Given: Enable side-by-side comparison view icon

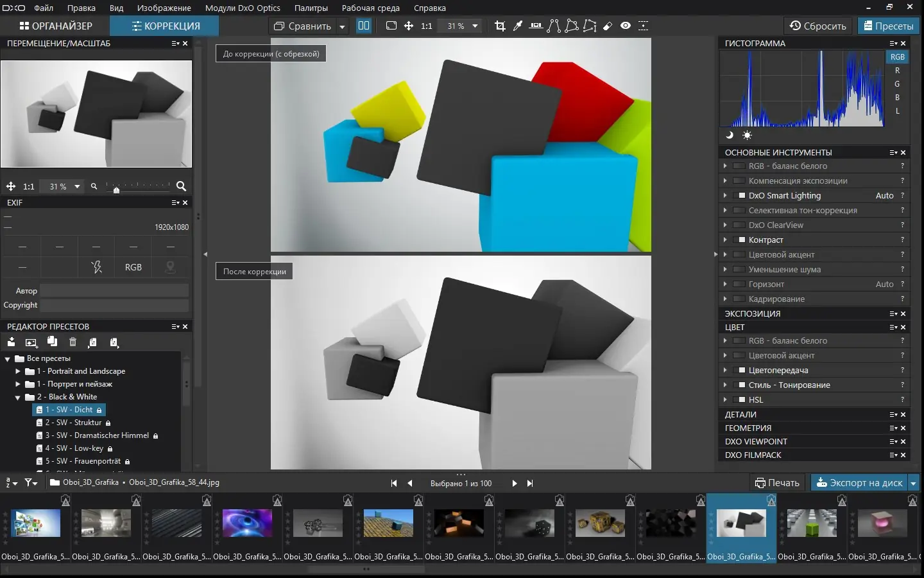Looking at the screenshot, I should click(364, 26).
